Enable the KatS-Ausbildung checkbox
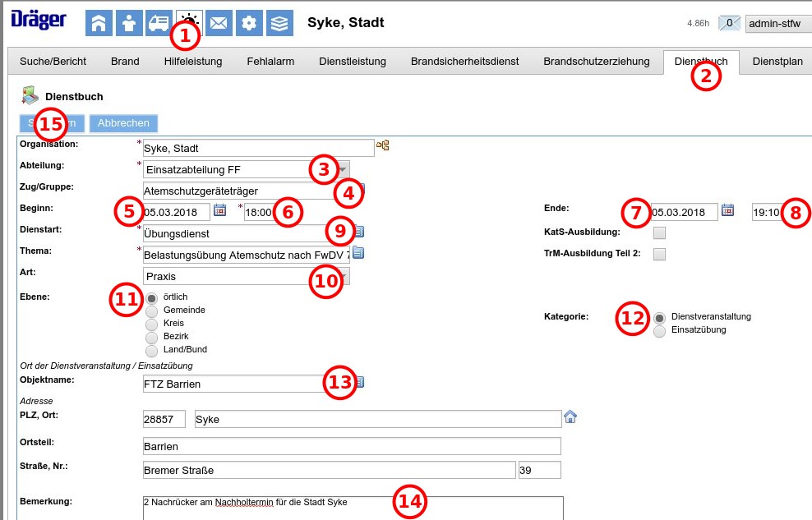Screen dimensions: 812x520 tap(659, 232)
